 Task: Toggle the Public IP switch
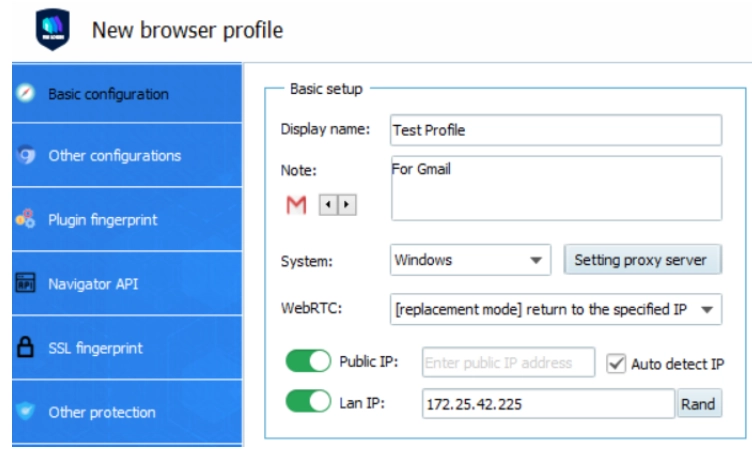pyautogui.click(x=308, y=361)
